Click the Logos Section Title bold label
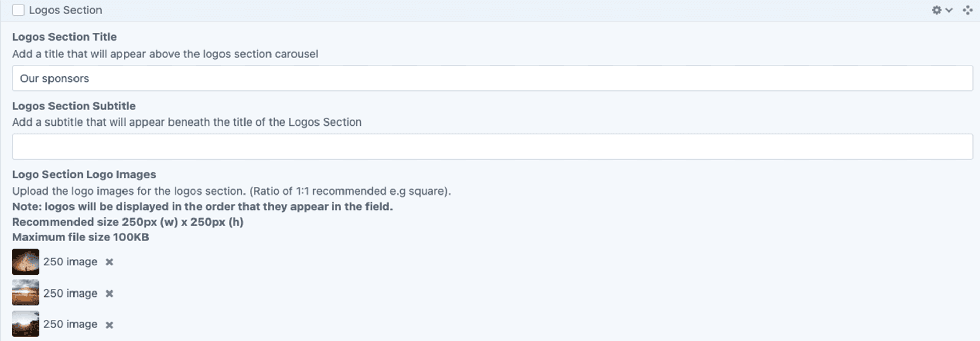 pyautogui.click(x=64, y=37)
